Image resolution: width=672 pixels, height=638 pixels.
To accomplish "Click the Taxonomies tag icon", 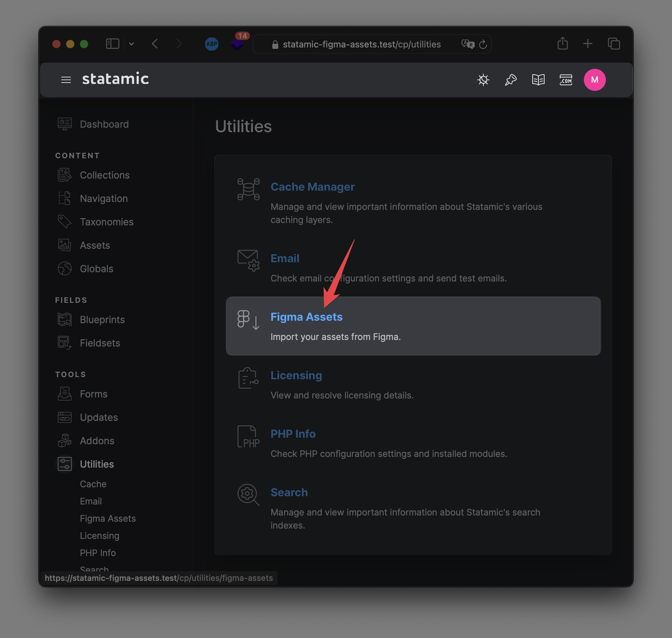I will (x=65, y=222).
